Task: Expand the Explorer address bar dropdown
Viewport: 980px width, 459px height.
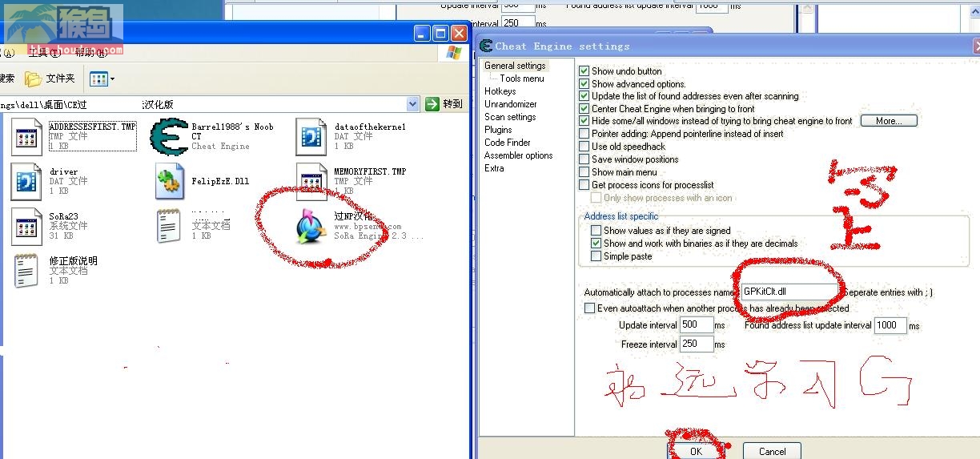Action: (412, 104)
